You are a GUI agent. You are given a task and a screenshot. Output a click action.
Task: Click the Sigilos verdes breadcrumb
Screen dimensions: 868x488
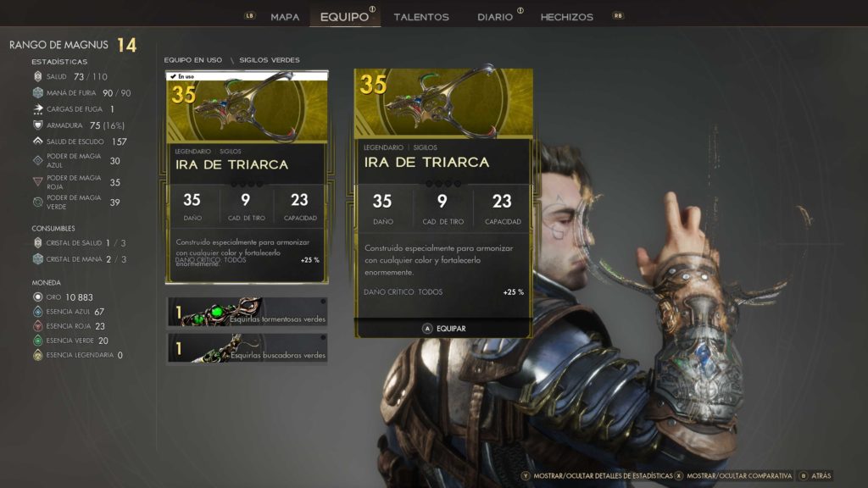(270, 60)
